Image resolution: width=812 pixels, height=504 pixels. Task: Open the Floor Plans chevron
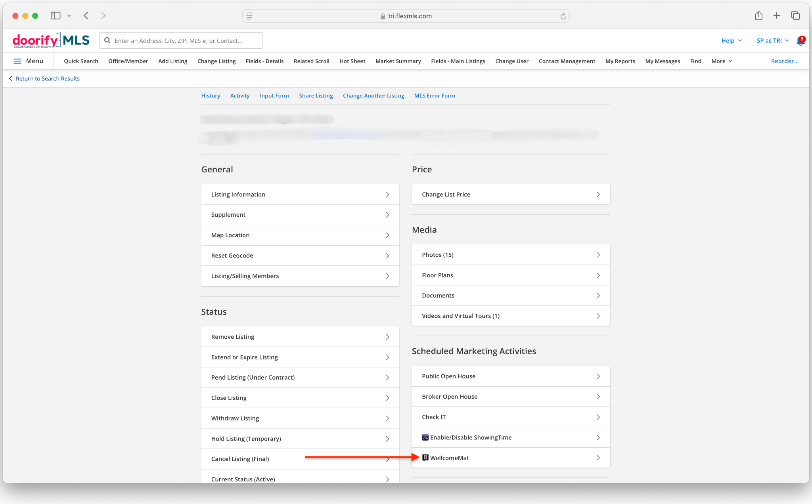click(x=598, y=275)
